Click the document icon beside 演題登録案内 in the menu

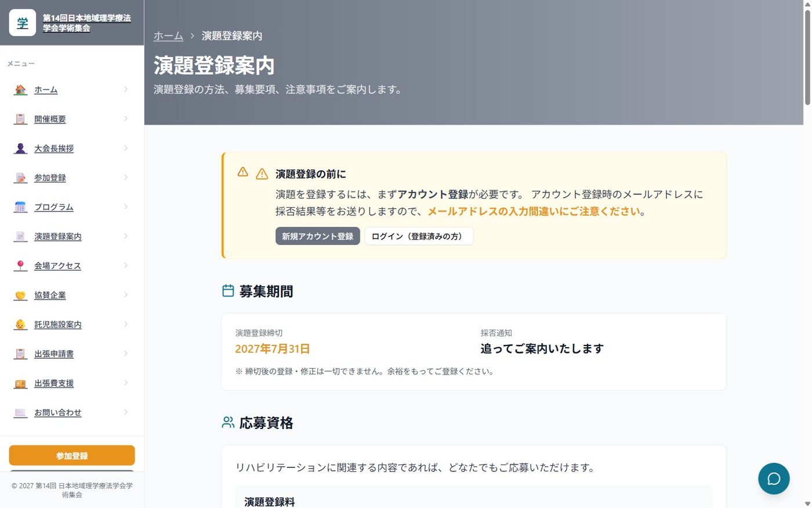coord(20,236)
